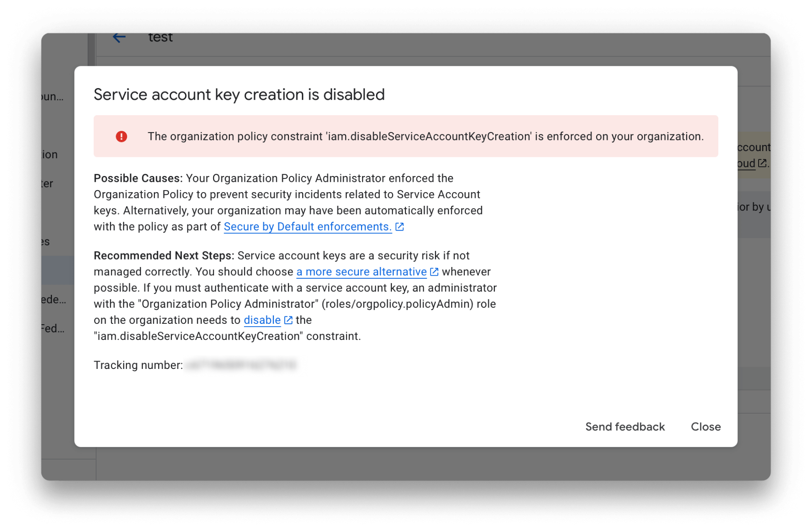
Task: Close the key creation disabled dialog
Action: pyautogui.click(x=706, y=426)
